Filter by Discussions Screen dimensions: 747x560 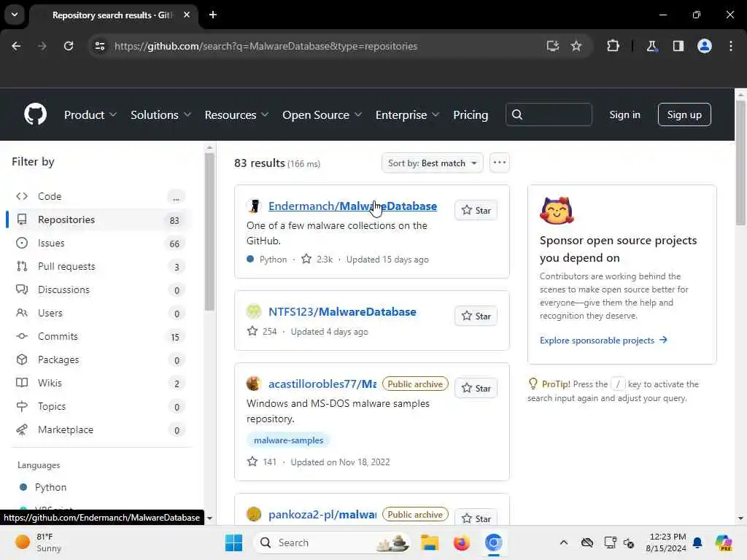click(x=100, y=289)
